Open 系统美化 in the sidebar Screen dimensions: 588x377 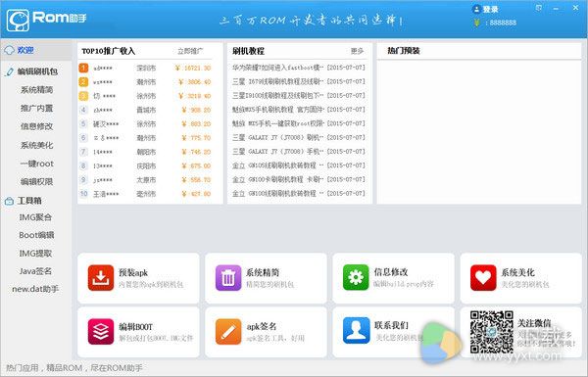37,145
